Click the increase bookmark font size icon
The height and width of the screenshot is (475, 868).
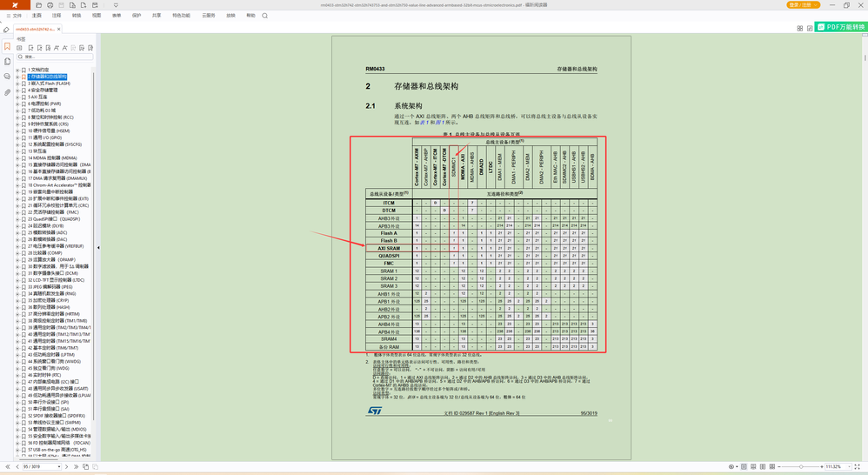tap(56, 48)
